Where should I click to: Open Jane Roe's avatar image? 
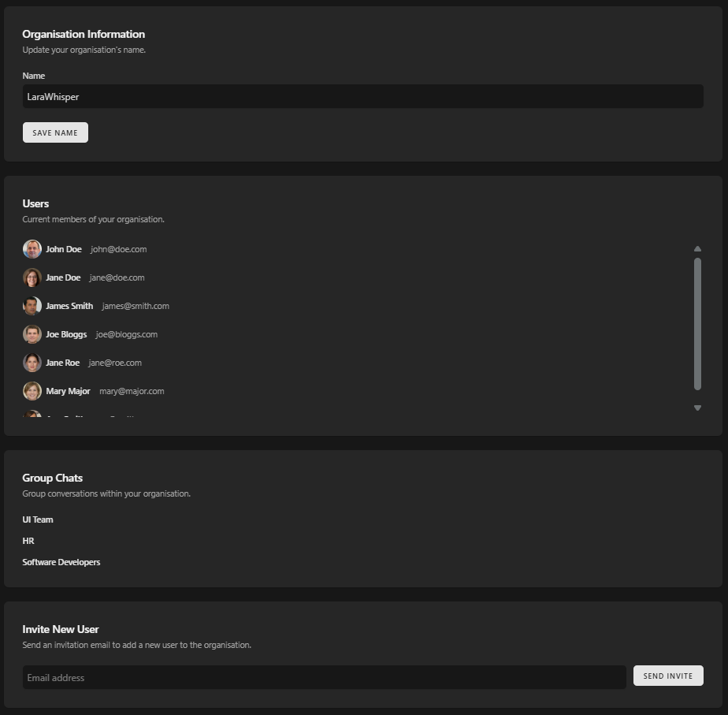[32, 363]
